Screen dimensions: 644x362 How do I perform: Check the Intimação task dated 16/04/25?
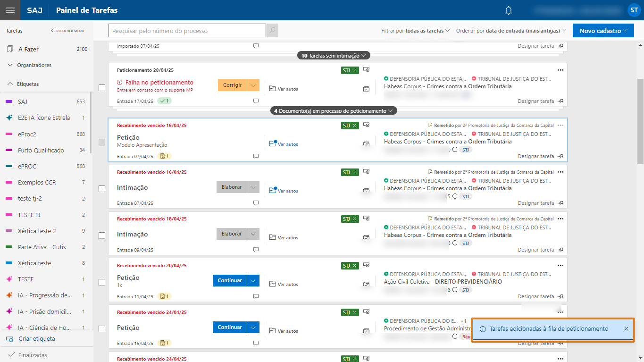point(102,189)
